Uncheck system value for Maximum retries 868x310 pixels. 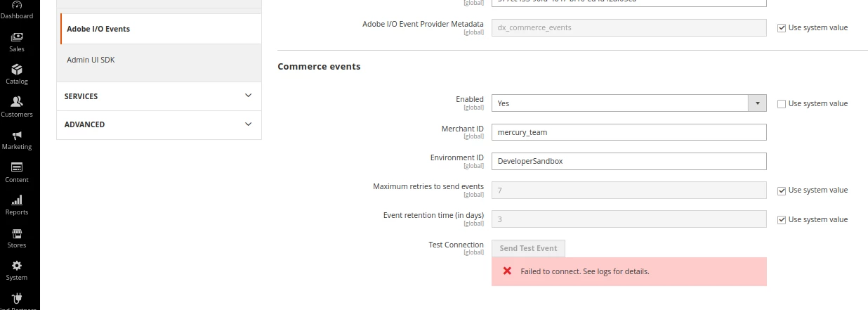(x=782, y=190)
